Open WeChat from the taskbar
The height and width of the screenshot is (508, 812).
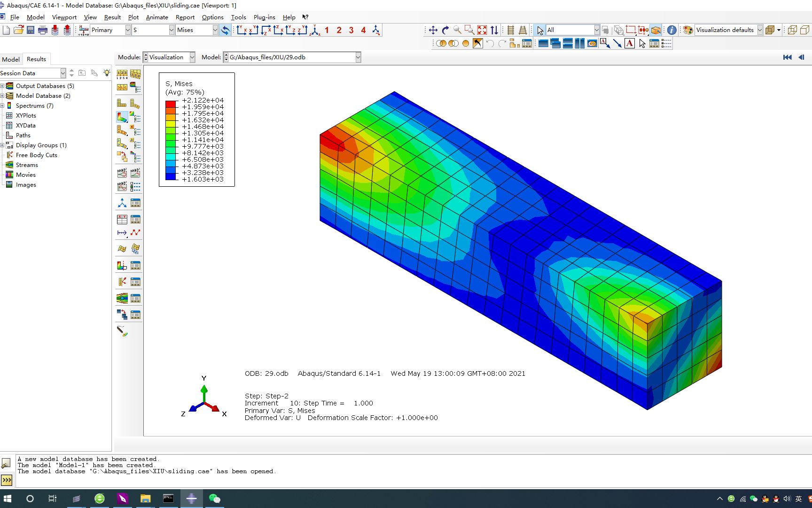pyautogui.click(x=215, y=498)
